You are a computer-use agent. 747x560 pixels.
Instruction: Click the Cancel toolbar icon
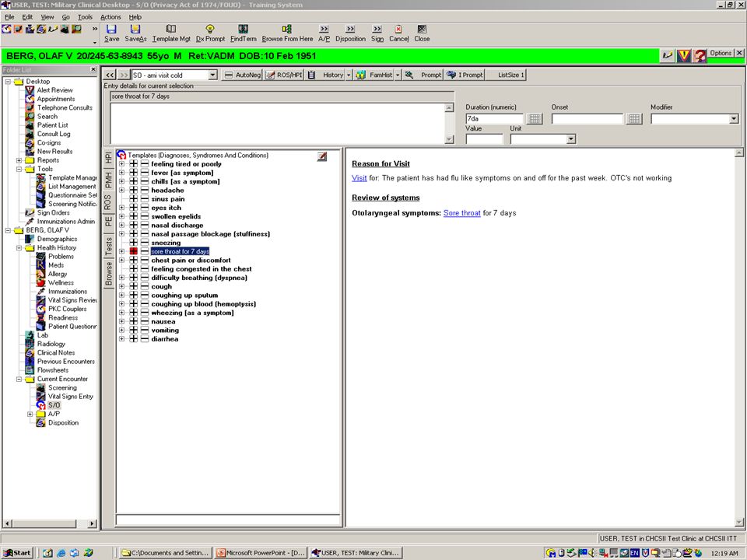coord(398,30)
